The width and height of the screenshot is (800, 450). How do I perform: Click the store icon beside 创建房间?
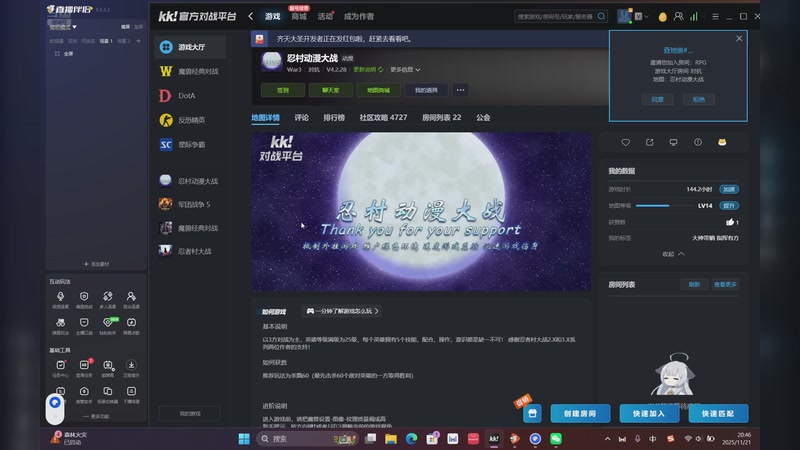[x=532, y=413]
